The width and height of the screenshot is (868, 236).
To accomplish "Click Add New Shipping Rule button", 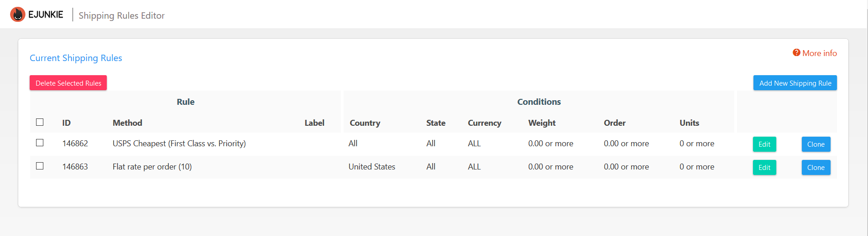I will (795, 83).
